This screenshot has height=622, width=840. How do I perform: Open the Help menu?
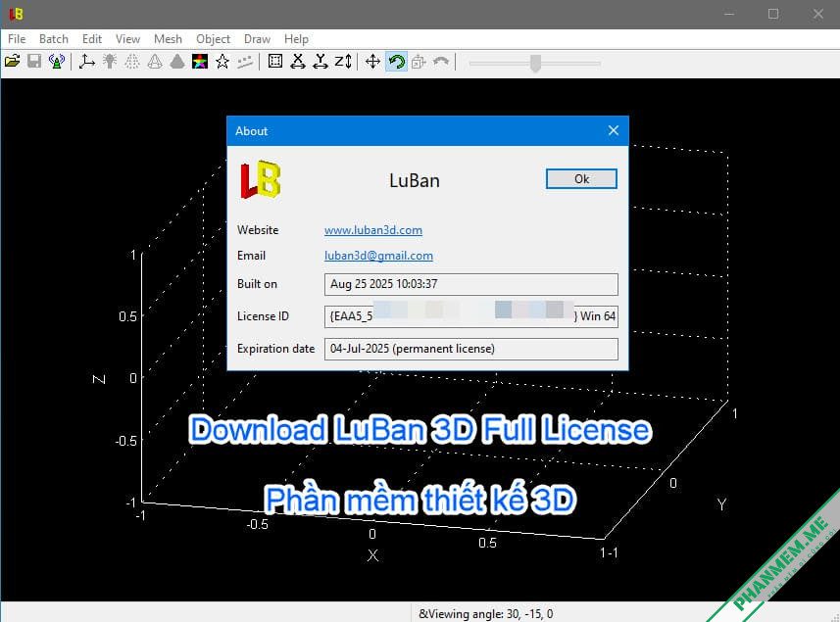(296, 39)
